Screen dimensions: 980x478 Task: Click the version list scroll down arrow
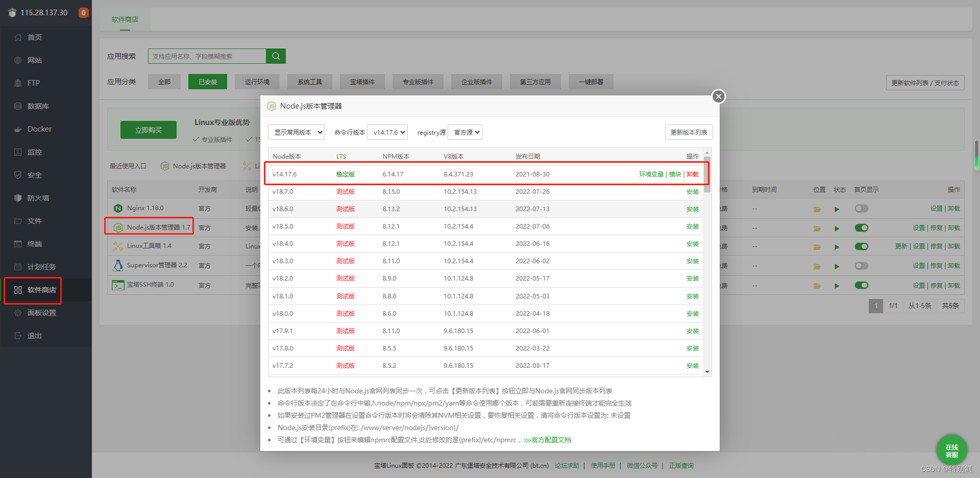tap(707, 372)
